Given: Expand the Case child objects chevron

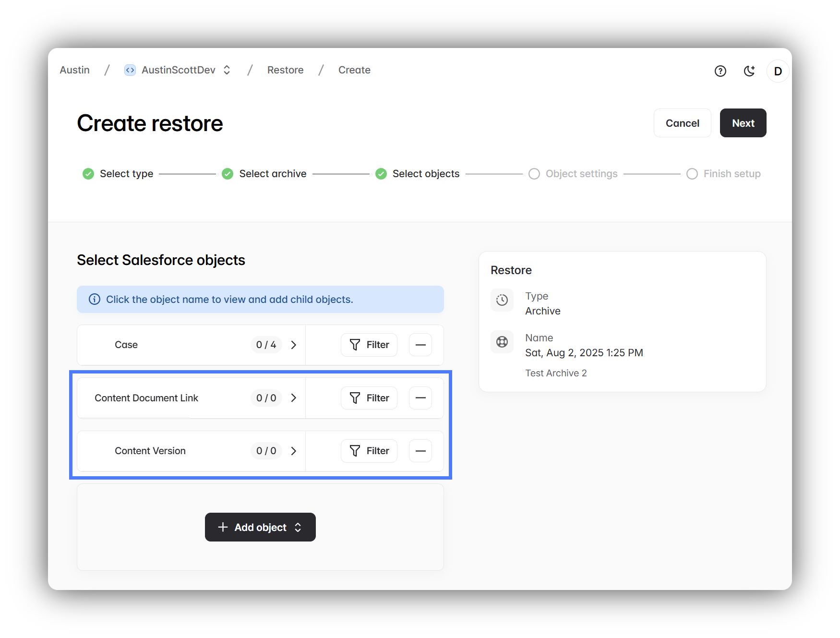Looking at the screenshot, I should click(294, 345).
